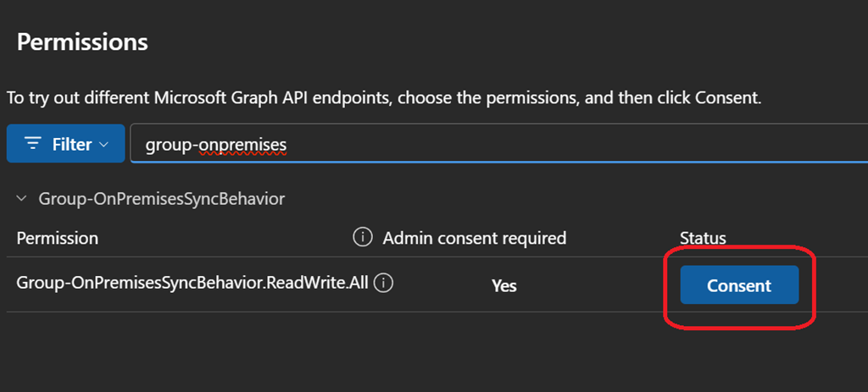Click info icon beside Admin consent required
The height and width of the screenshot is (392, 868).
click(x=362, y=238)
